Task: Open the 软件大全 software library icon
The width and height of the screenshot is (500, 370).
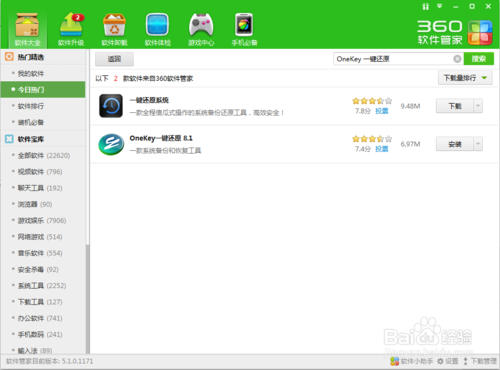Action: click(28, 29)
